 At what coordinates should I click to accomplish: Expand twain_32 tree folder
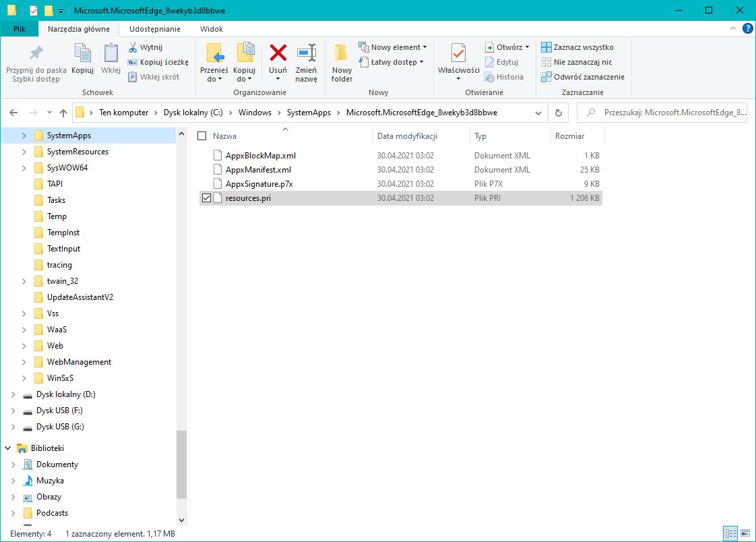click(24, 281)
